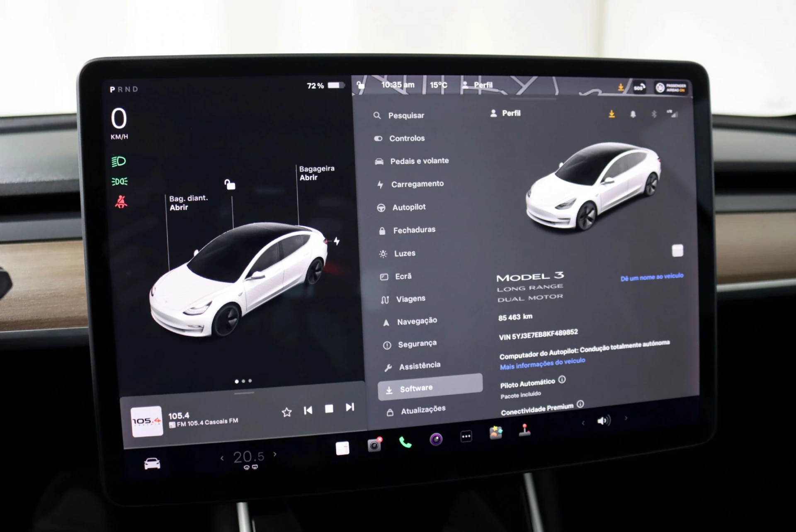Open the Controlos menu item
The image size is (796, 532).
[x=400, y=138]
